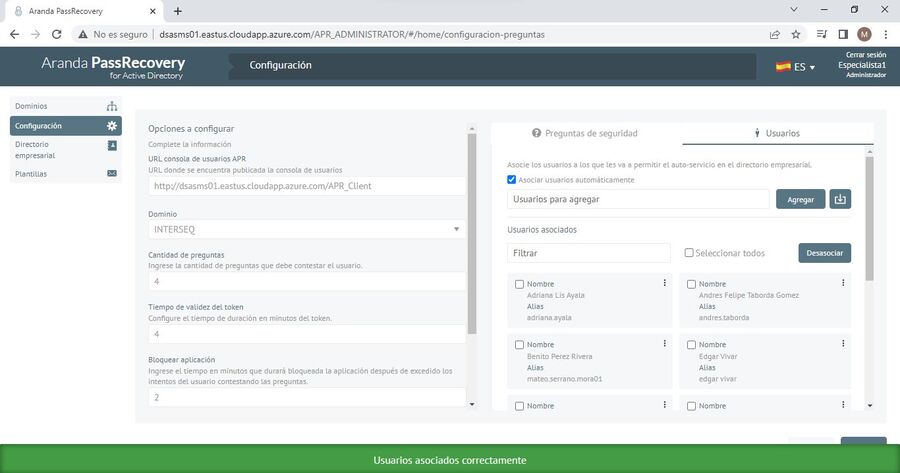Open Directorio empresarial menu item
This screenshot has width=900, height=473.
click(65, 150)
